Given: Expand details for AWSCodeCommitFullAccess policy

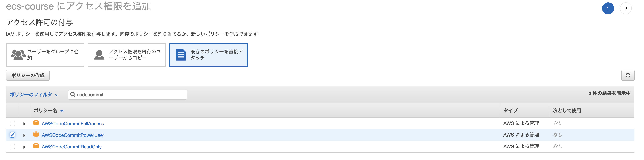Looking at the screenshot, I should click(x=24, y=123).
